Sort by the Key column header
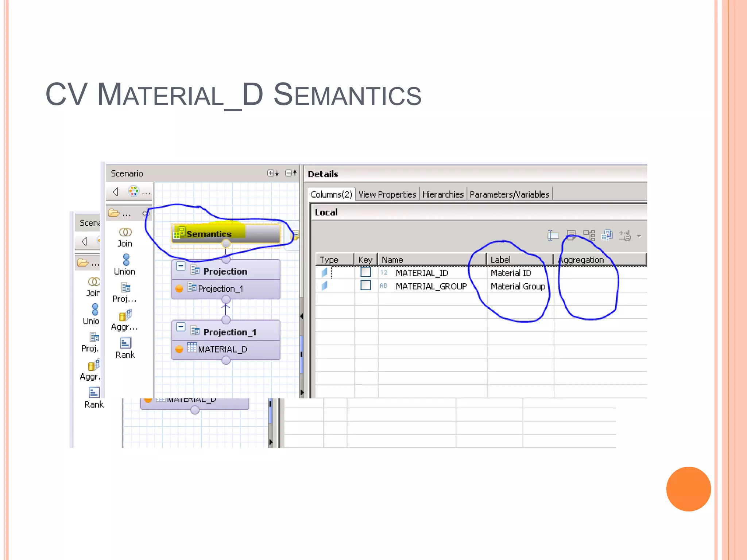Screen dimensions: 747x560 click(365, 260)
